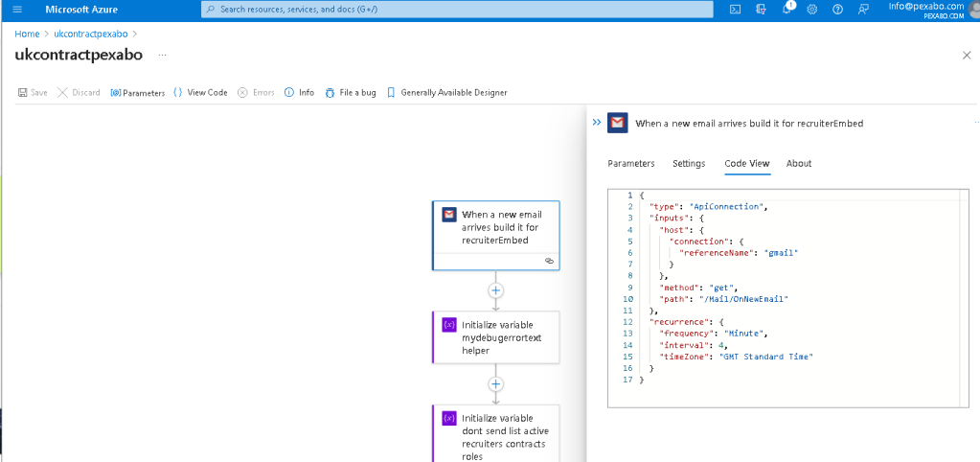
Task: Click the Errors toolbar button
Action: tap(256, 93)
